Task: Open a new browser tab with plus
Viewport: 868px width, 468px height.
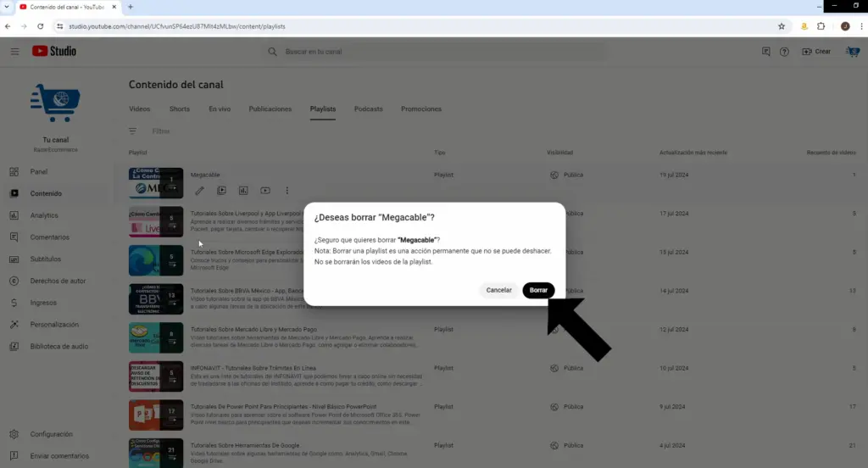Action: pos(131,7)
